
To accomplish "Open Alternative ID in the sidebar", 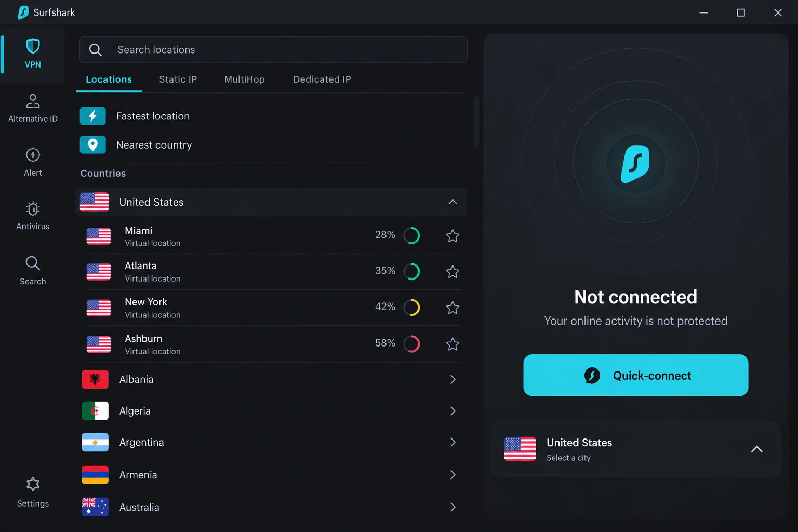I will (x=33, y=108).
